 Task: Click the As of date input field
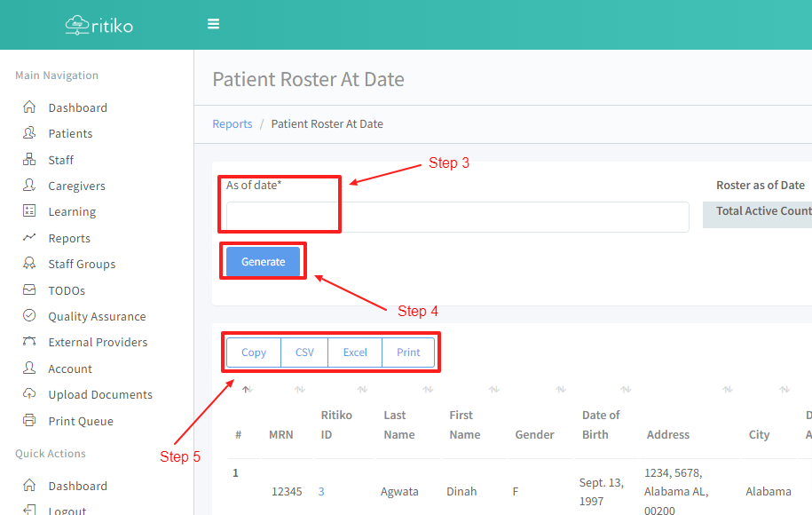click(x=457, y=217)
